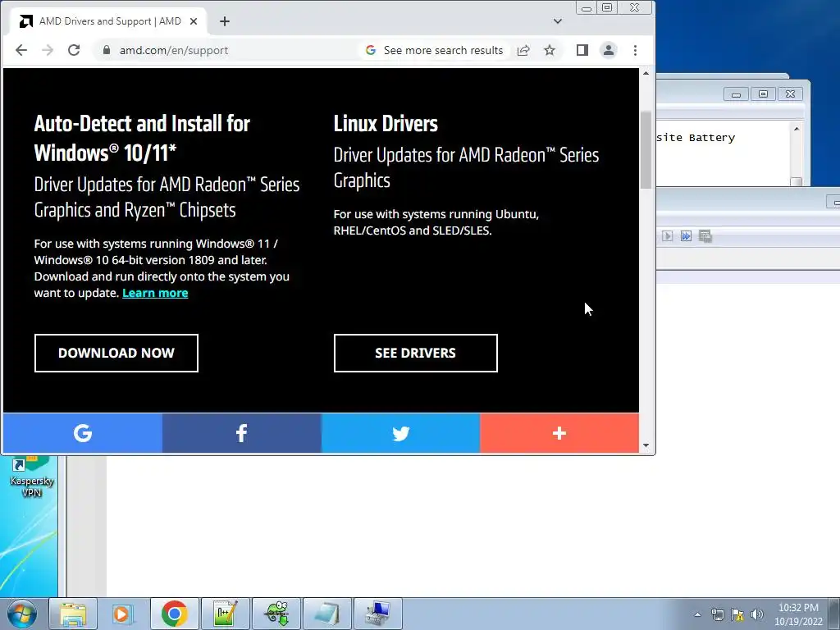The image size is (840, 630).
Task: Open the Chrome three-dot menu
Action: pos(636,50)
